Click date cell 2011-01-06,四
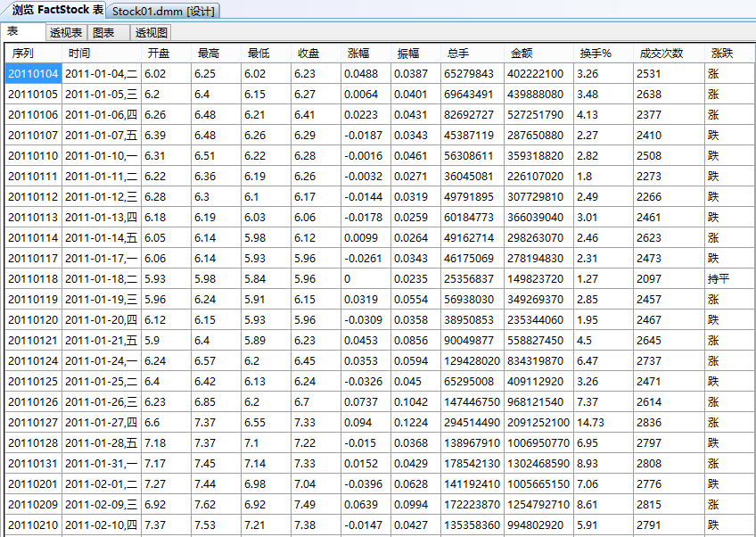The width and height of the screenshot is (756, 537). 102,115
